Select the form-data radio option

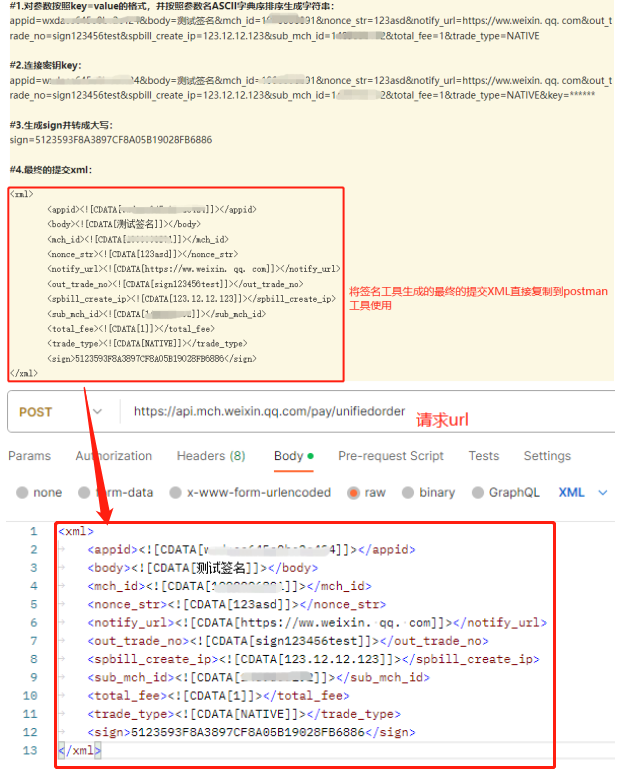point(84,492)
